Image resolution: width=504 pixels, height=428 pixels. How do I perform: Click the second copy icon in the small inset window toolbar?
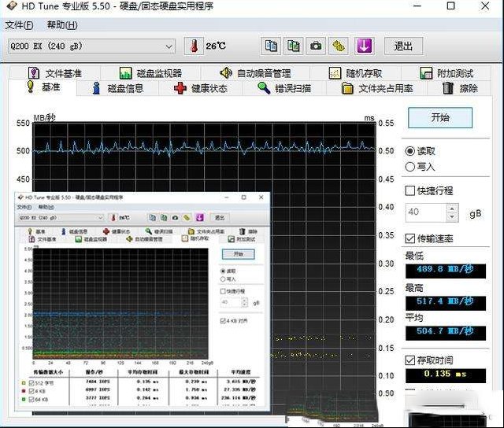point(164,218)
